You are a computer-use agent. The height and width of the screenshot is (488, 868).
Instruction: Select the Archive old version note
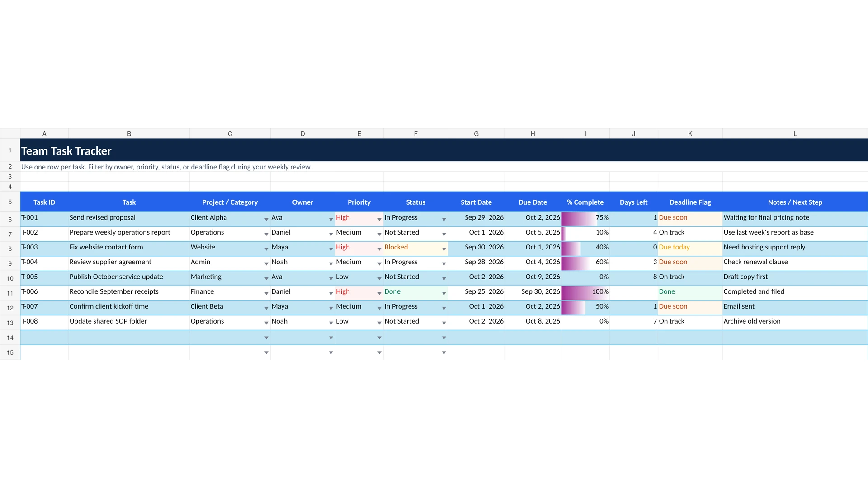tap(795, 323)
